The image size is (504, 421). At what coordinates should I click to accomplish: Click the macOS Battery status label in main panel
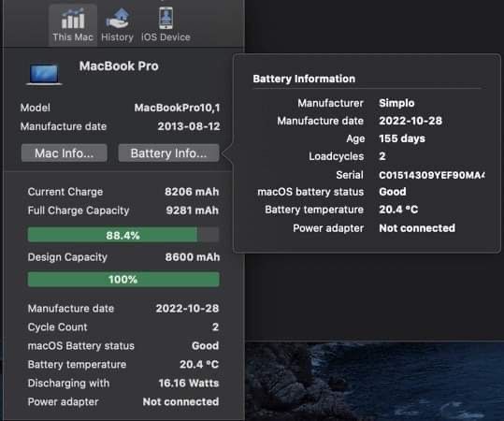point(81,346)
